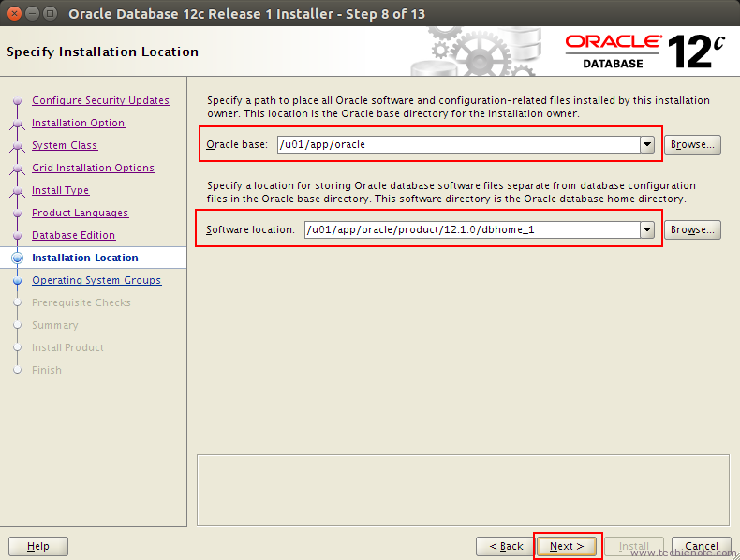Go to Operating System Groups step
Screen dimensions: 740x560
pos(96,280)
